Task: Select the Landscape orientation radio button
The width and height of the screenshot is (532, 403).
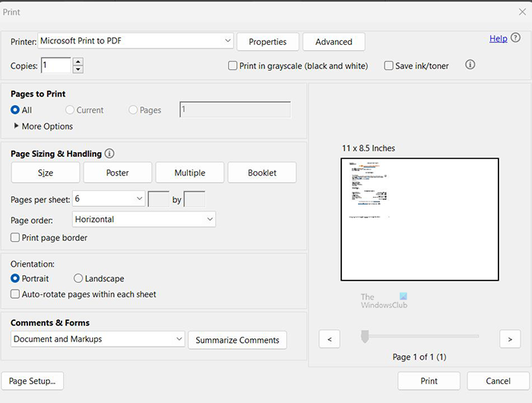Action: 78,279
